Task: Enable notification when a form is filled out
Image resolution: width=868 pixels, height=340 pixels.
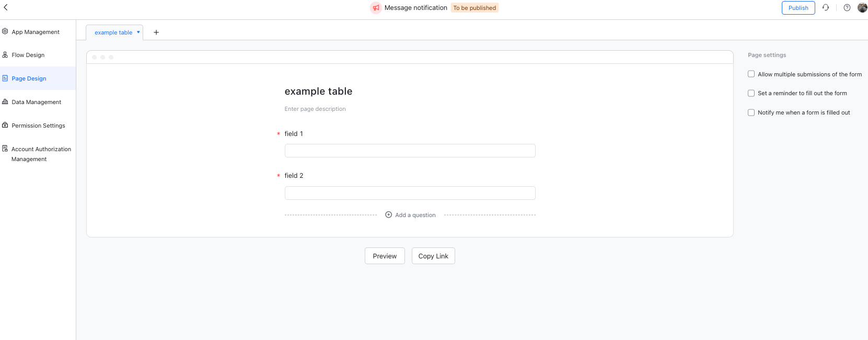Action: click(x=751, y=112)
